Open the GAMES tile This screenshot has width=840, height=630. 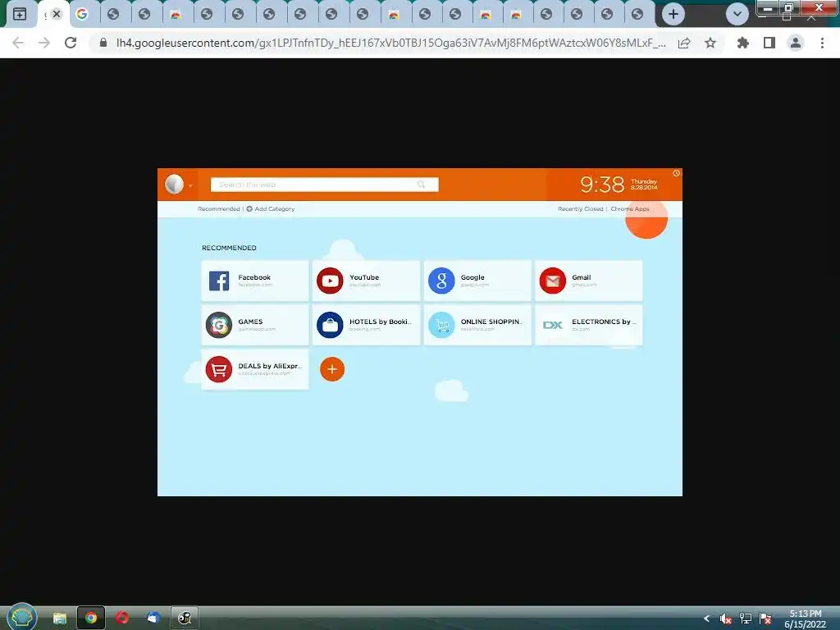coord(255,325)
